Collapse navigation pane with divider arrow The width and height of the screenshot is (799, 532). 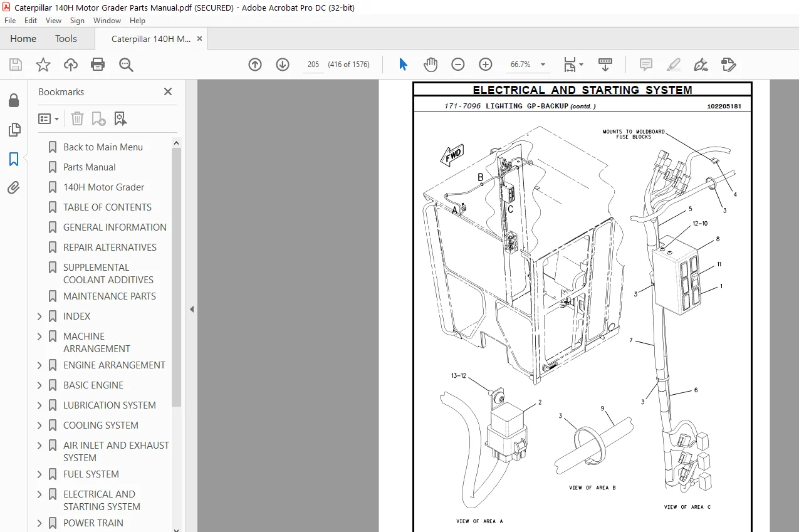point(192,310)
